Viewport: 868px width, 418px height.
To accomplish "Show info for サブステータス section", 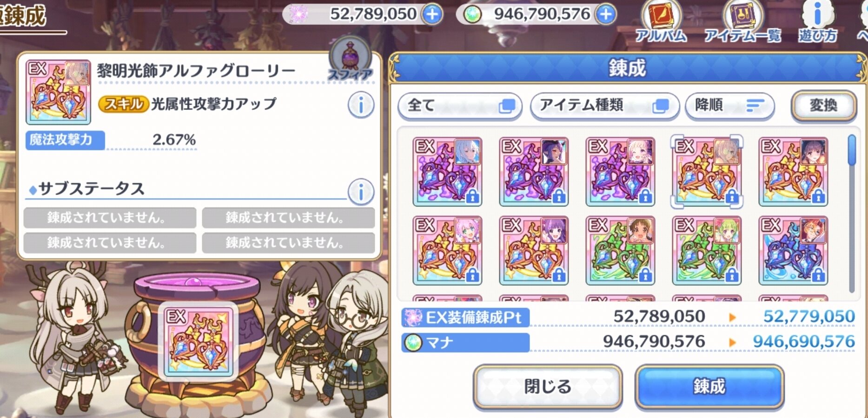I will tap(361, 191).
